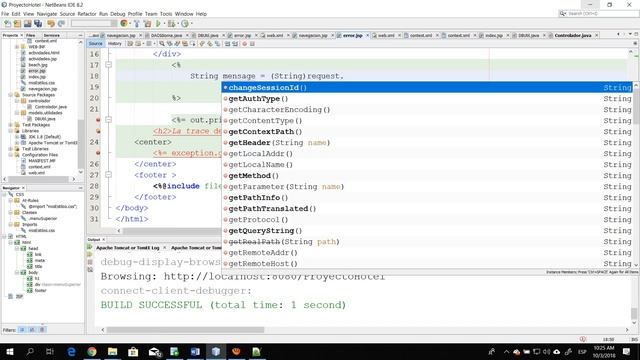Expand the Test Packages node
640x360 pixels.
(11, 125)
